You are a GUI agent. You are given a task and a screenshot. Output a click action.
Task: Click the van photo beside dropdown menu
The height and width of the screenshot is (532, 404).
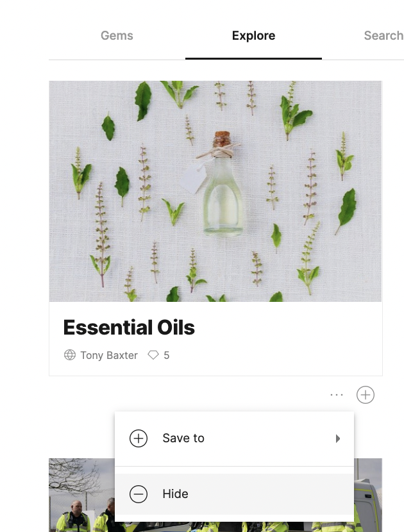(368, 495)
